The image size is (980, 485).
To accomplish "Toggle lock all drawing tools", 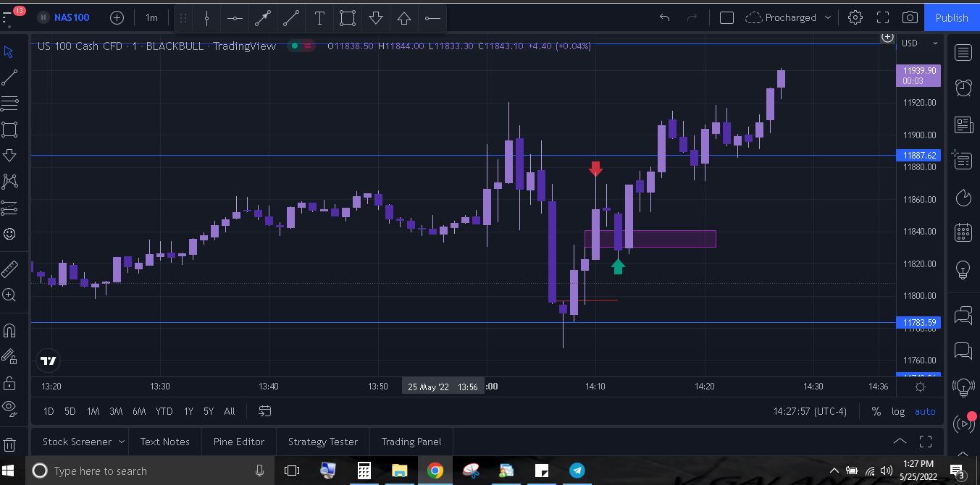I will click(9, 382).
